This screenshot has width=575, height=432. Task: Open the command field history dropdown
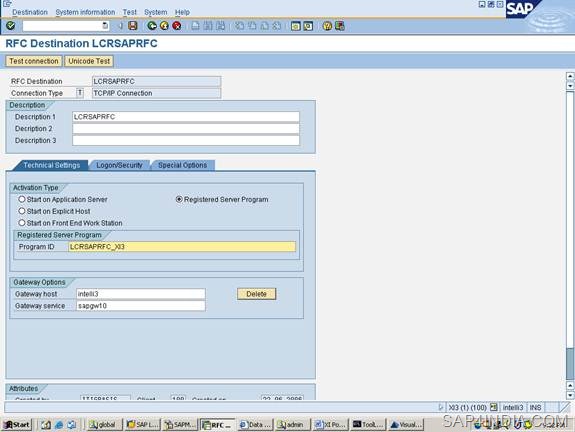[105, 26]
